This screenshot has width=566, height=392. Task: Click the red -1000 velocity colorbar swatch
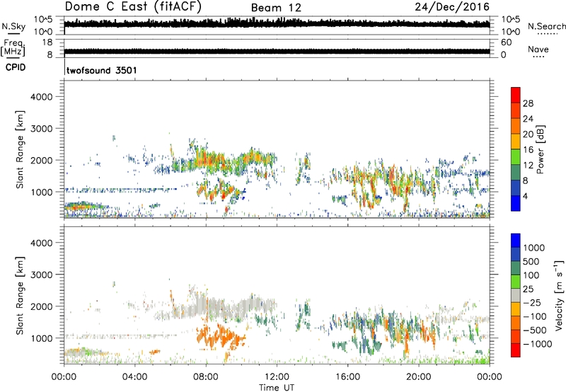point(516,350)
